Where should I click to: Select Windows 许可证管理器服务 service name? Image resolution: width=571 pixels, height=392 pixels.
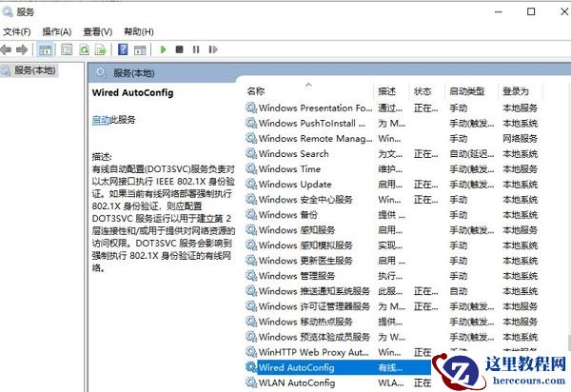coord(314,306)
